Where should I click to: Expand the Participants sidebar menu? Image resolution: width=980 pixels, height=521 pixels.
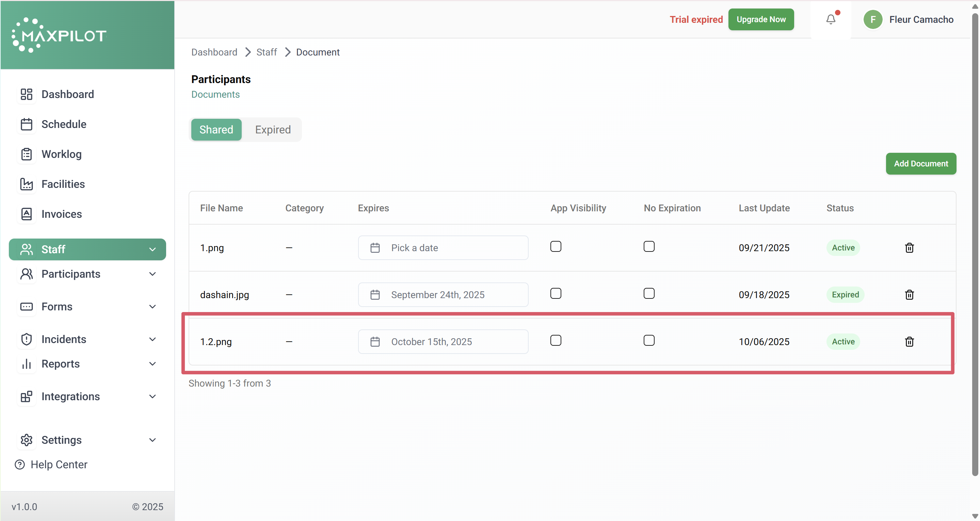click(152, 274)
